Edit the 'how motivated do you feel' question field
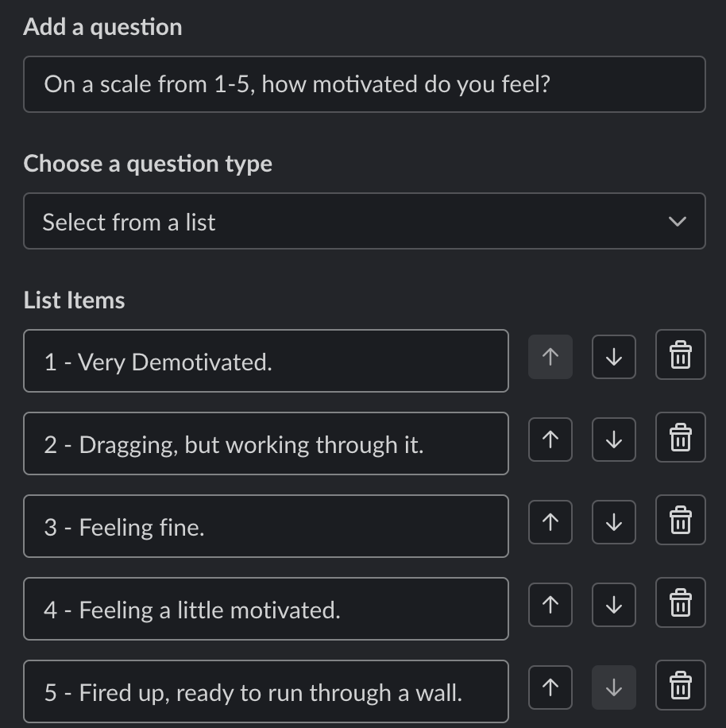This screenshot has height=728, width=726. (364, 84)
